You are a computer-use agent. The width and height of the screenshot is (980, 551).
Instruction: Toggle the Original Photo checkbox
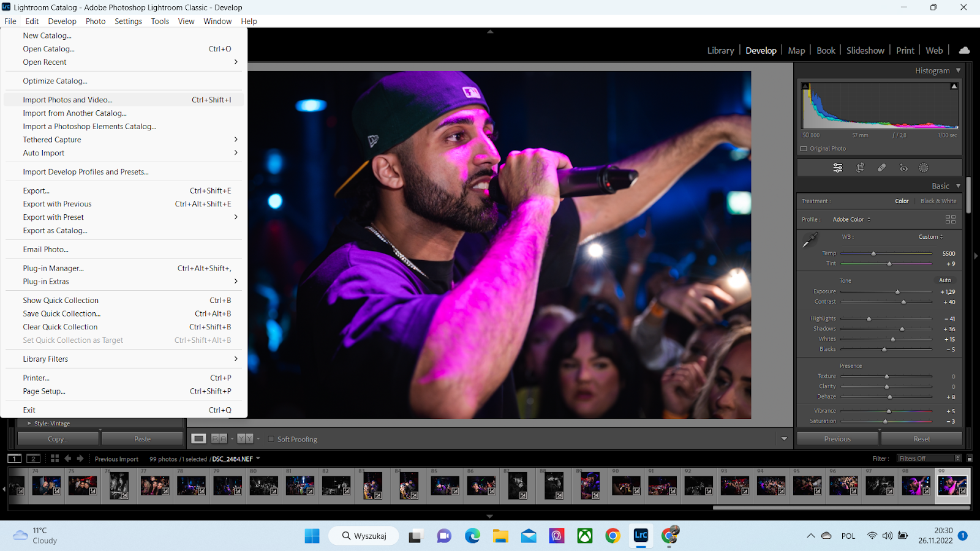pos(804,148)
